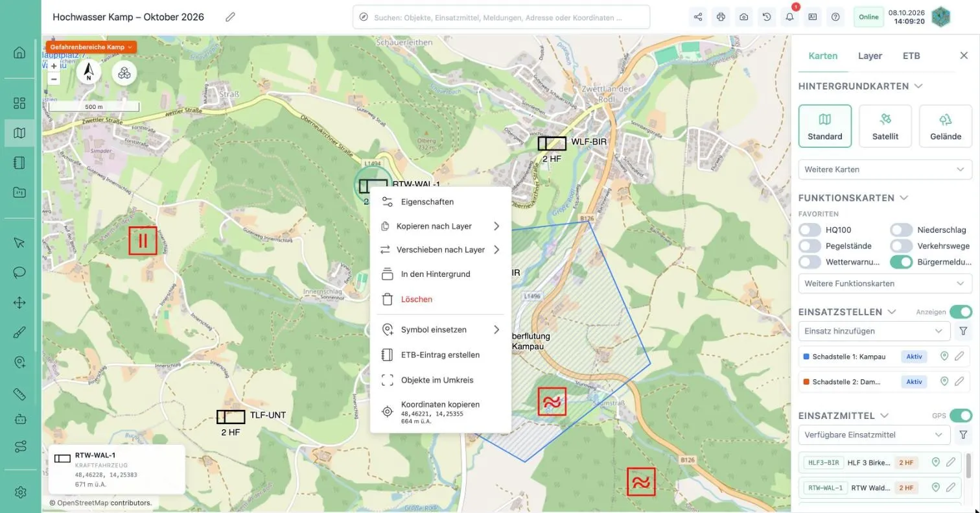Open the help question mark icon
The width and height of the screenshot is (980, 513).
click(x=835, y=17)
